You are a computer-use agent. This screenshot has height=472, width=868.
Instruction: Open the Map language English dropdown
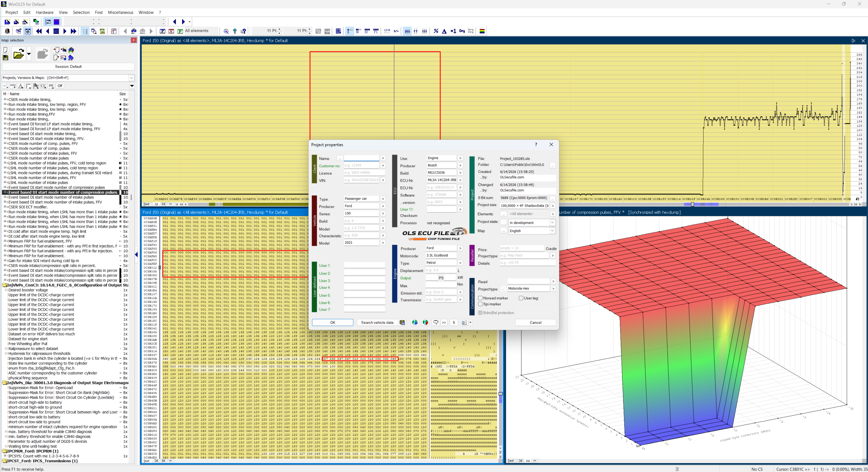[x=552, y=231]
